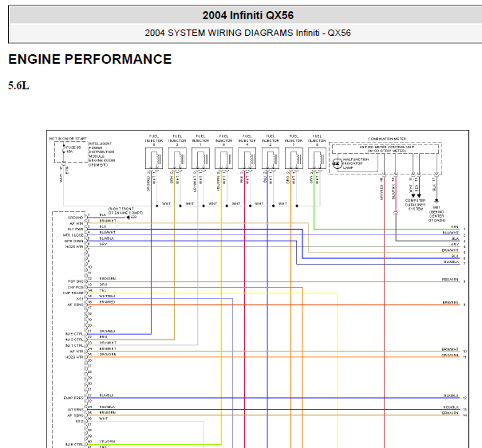The width and height of the screenshot is (482, 448).
Task: Click the 'MTR CLOSE' pin label
Action: [x=73, y=235]
